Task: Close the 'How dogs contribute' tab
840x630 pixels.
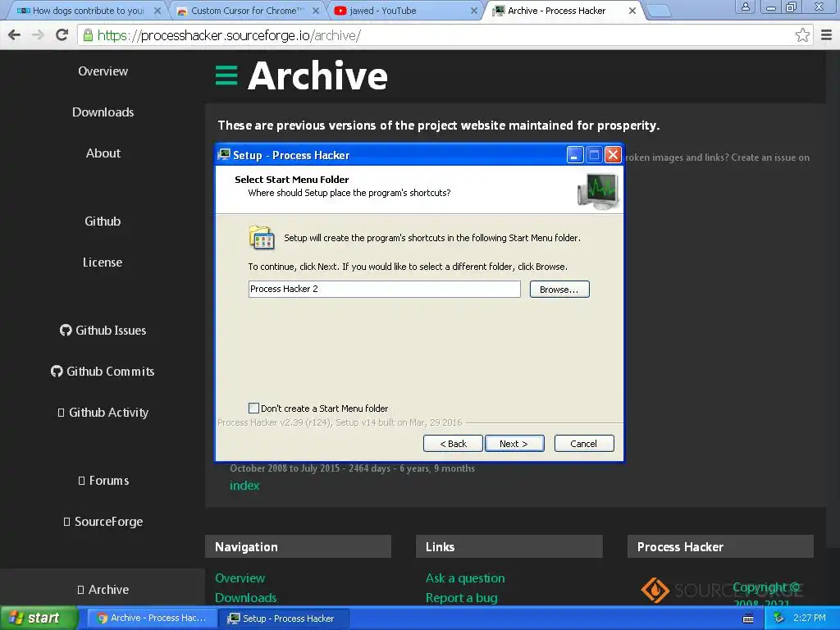Action: (157, 11)
